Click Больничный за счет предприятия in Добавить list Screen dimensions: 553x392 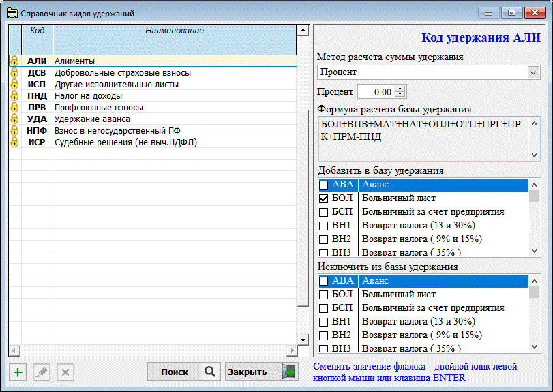tap(433, 212)
